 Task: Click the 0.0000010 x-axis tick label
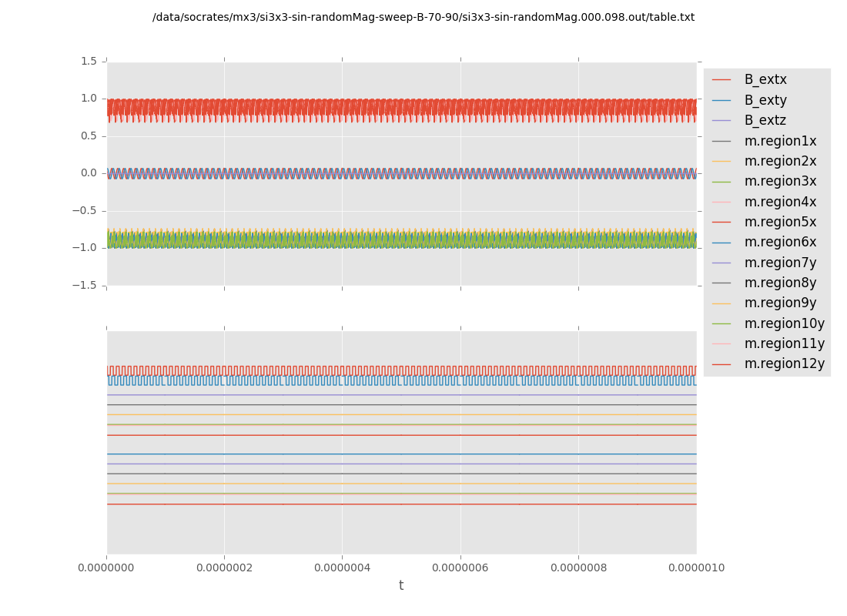pos(696,568)
